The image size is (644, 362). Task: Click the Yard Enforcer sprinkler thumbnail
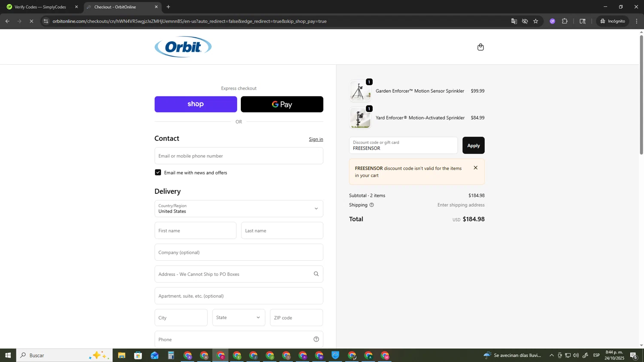tap(360, 118)
